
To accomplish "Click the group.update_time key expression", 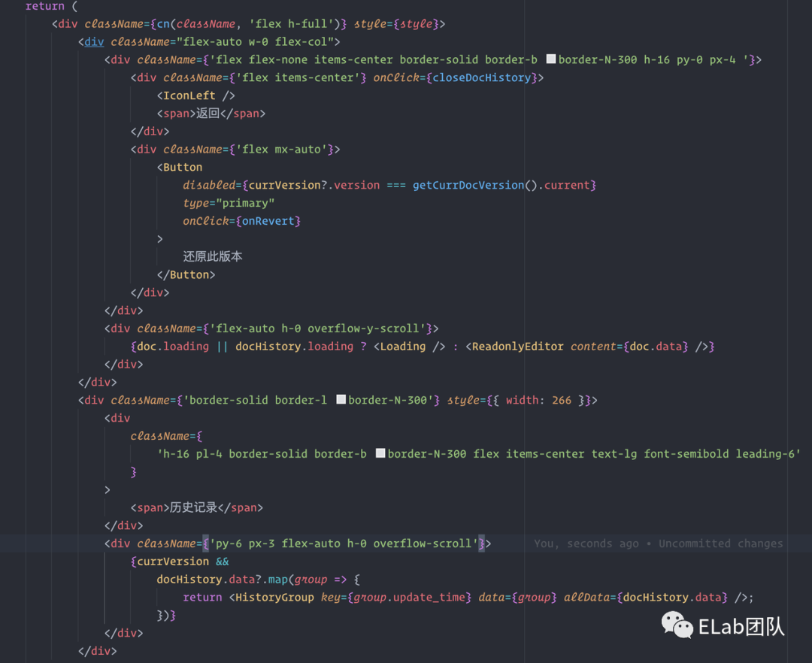I will click(x=409, y=598).
